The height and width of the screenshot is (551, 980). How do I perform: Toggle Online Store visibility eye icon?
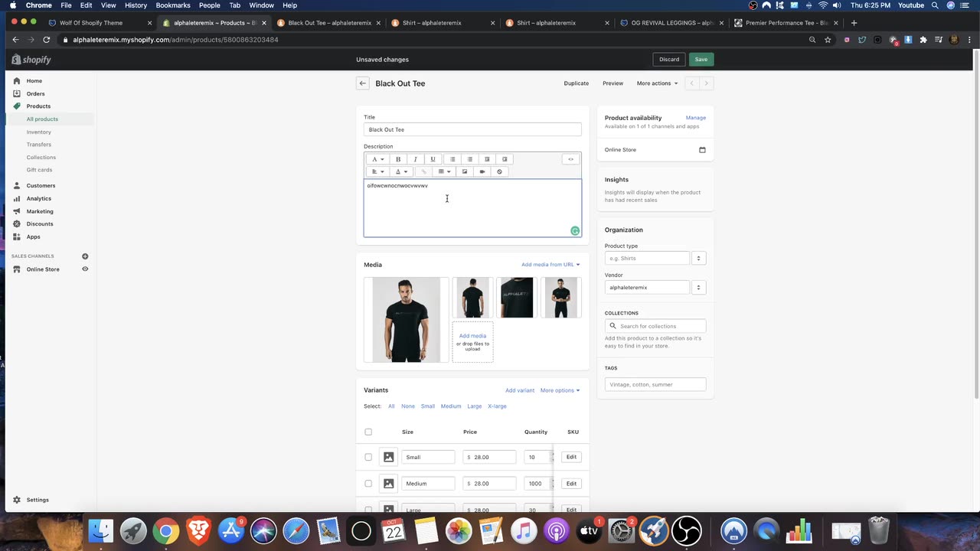(85, 269)
